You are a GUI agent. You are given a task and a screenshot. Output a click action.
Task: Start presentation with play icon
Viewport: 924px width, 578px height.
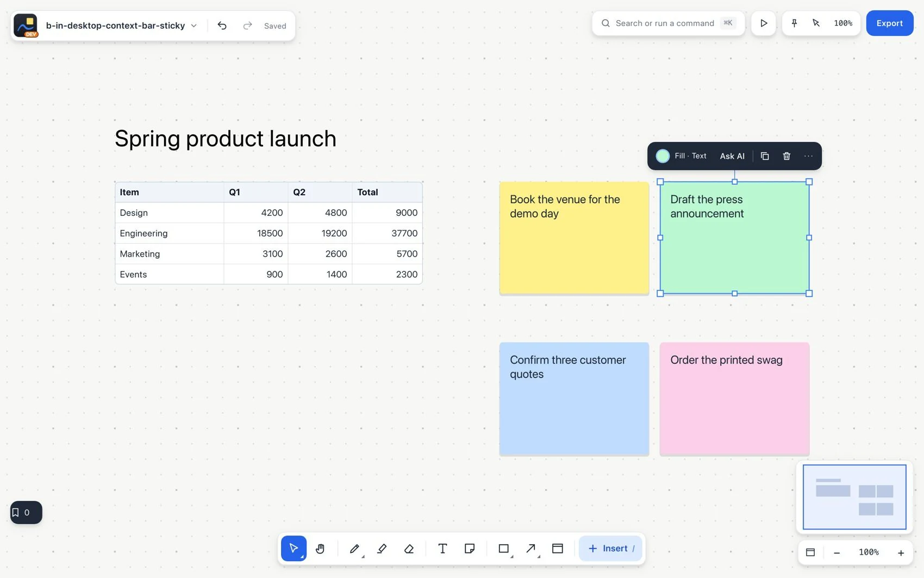(764, 23)
